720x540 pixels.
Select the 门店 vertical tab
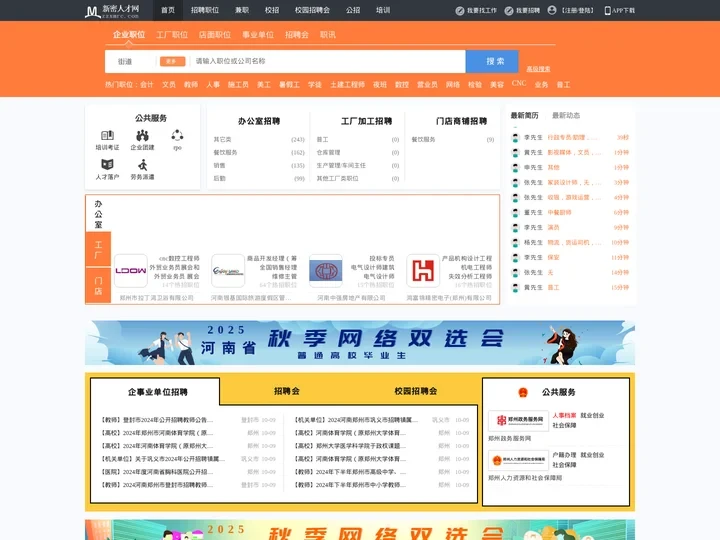pos(98,286)
